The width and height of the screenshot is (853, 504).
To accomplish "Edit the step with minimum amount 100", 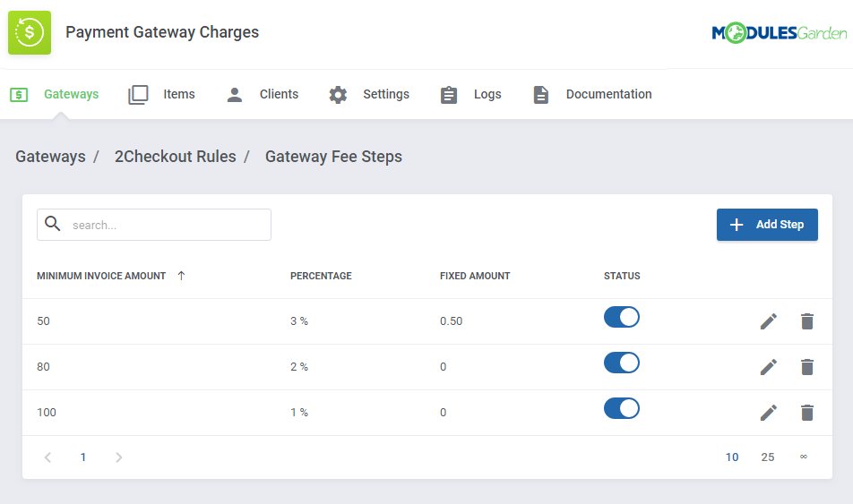I will pyautogui.click(x=769, y=413).
